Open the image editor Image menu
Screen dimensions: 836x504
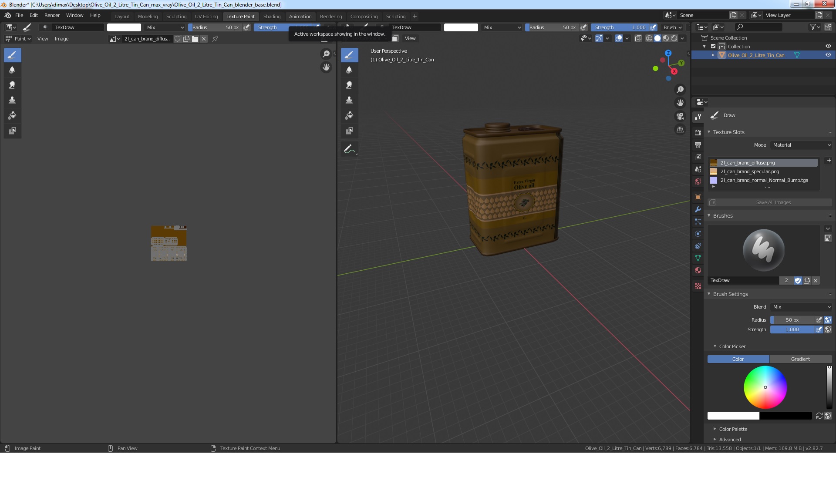coord(61,39)
